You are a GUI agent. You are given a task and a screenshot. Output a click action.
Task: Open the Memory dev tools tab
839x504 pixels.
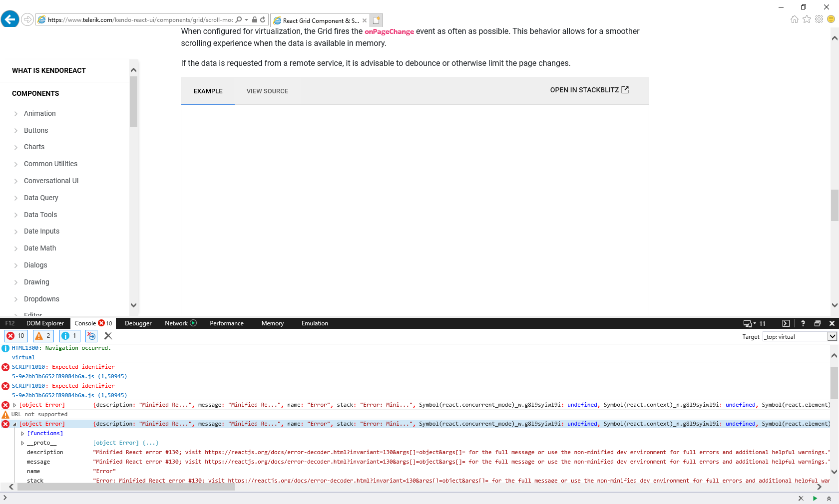272,323
